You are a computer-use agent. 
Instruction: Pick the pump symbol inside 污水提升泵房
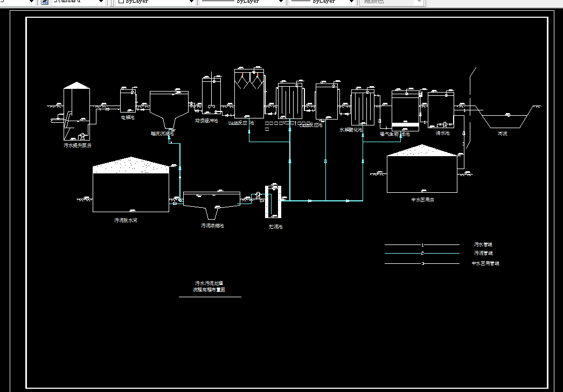click(x=82, y=136)
